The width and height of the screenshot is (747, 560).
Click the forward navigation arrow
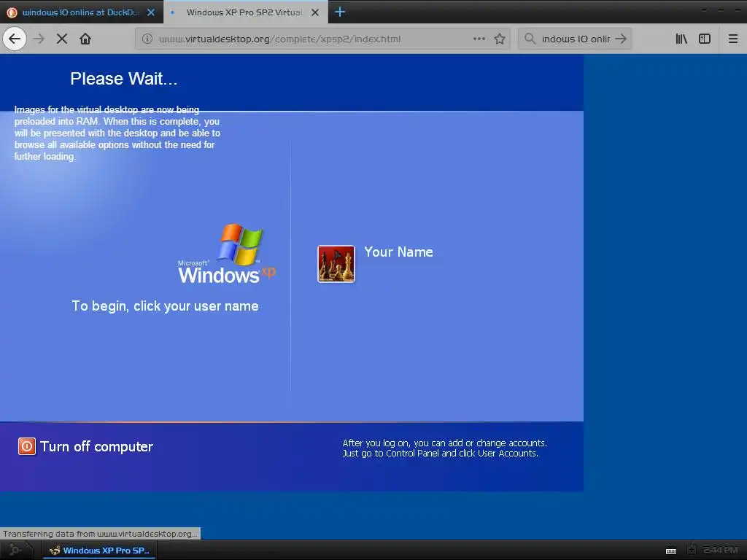39,39
